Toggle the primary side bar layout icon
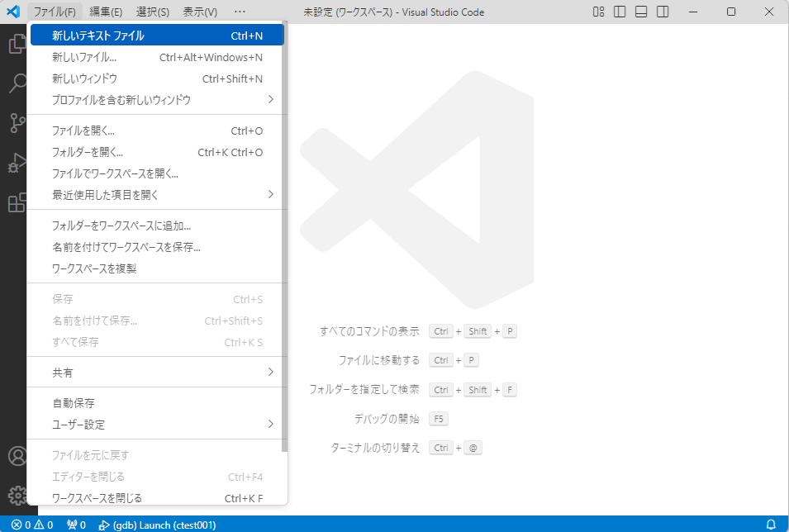The width and height of the screenshot is (789, 532). click(620, 12)
